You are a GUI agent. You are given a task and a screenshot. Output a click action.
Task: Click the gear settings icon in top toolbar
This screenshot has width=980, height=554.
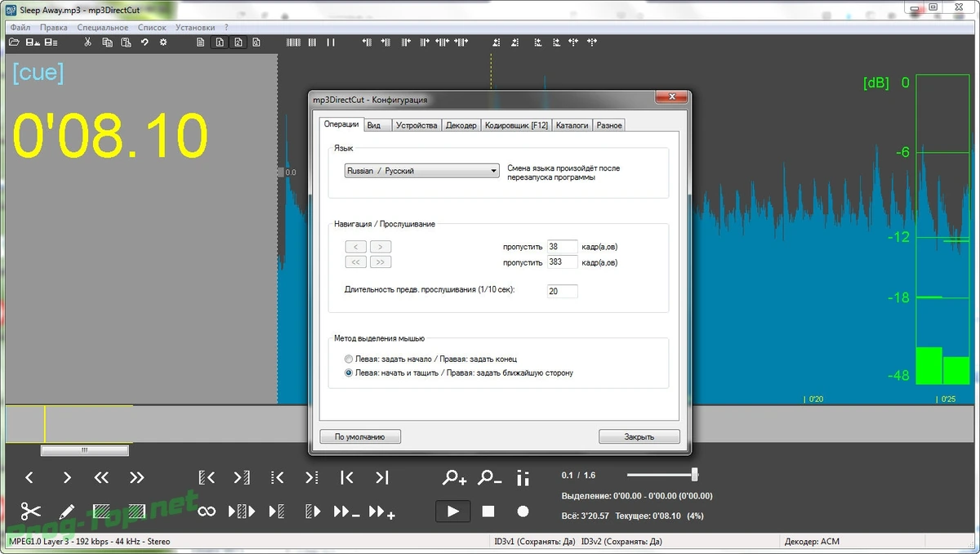tap(163, 42)
